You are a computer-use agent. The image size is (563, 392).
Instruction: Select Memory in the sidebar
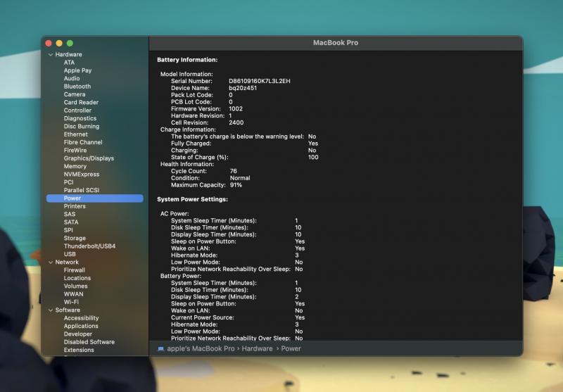[x=75, y=166]
